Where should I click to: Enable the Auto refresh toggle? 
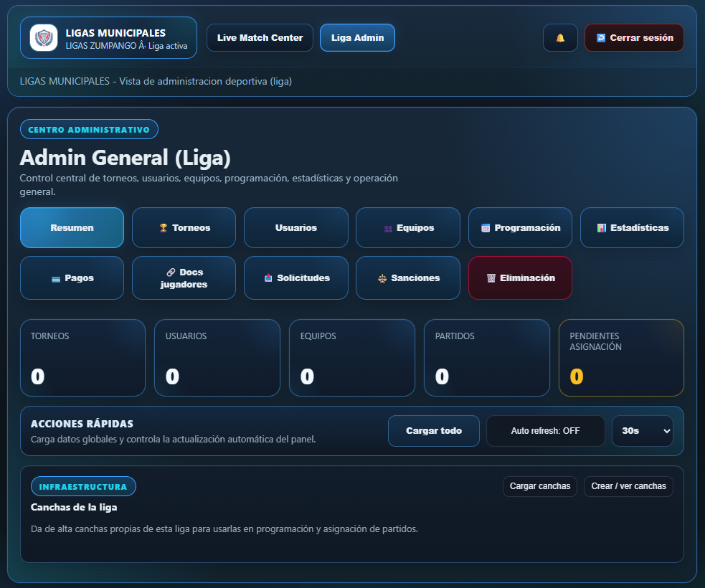[545, 431]
